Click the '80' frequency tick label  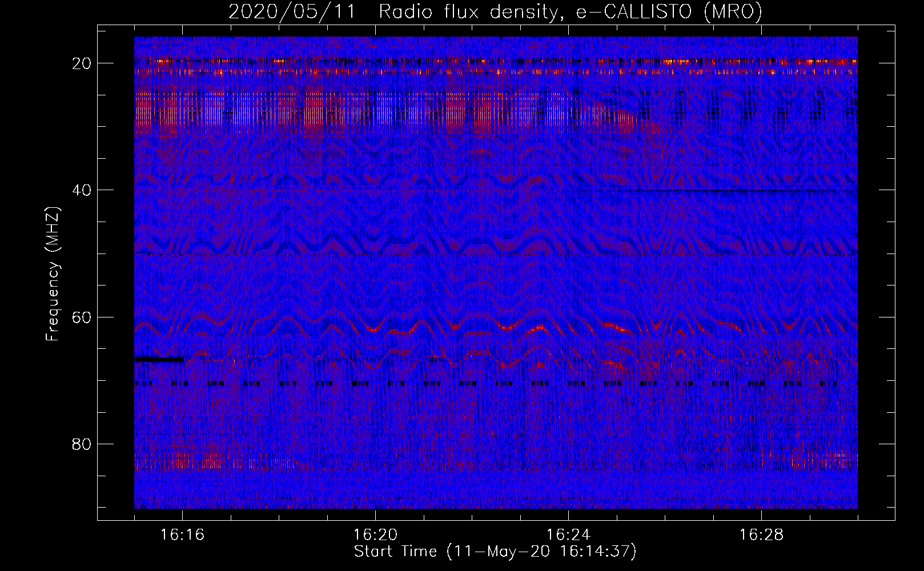(x=82, y=444)
